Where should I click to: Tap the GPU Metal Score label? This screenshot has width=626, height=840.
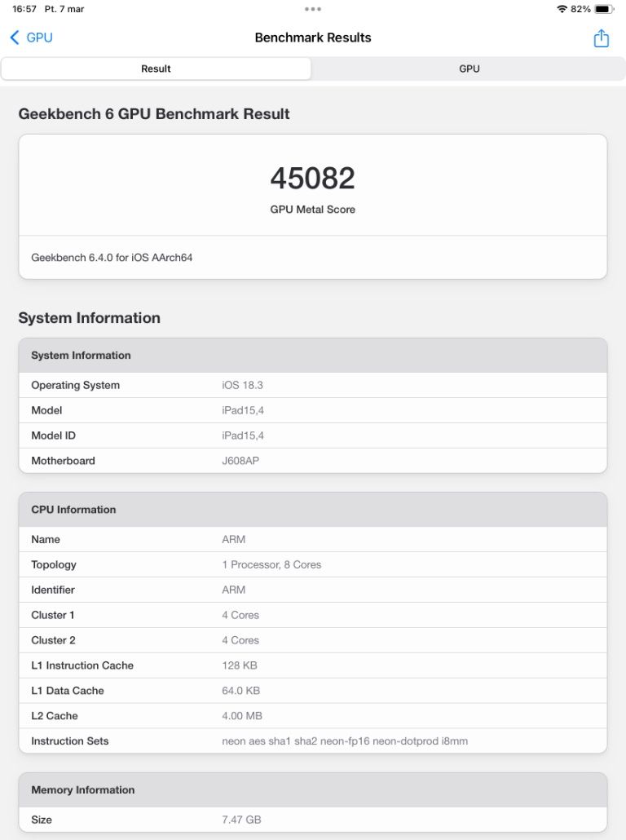point(313,210)
